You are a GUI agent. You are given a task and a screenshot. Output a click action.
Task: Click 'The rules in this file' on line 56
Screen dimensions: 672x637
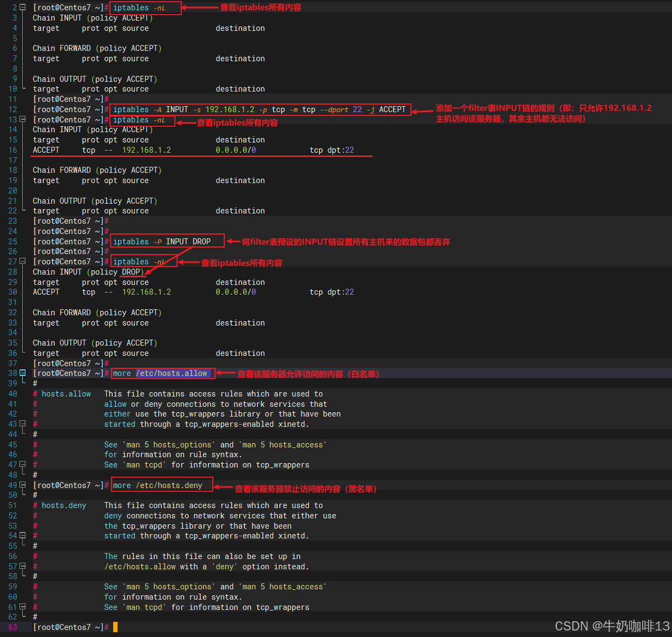click(153, 556)
